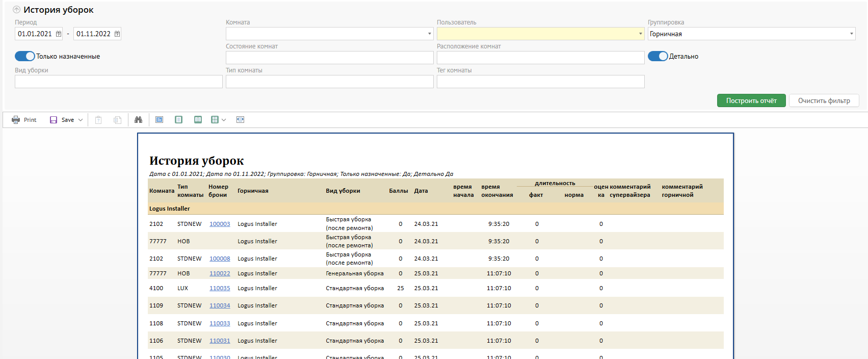
Task: Click the Вид уборки input field
Action: [x=118, y=82]
